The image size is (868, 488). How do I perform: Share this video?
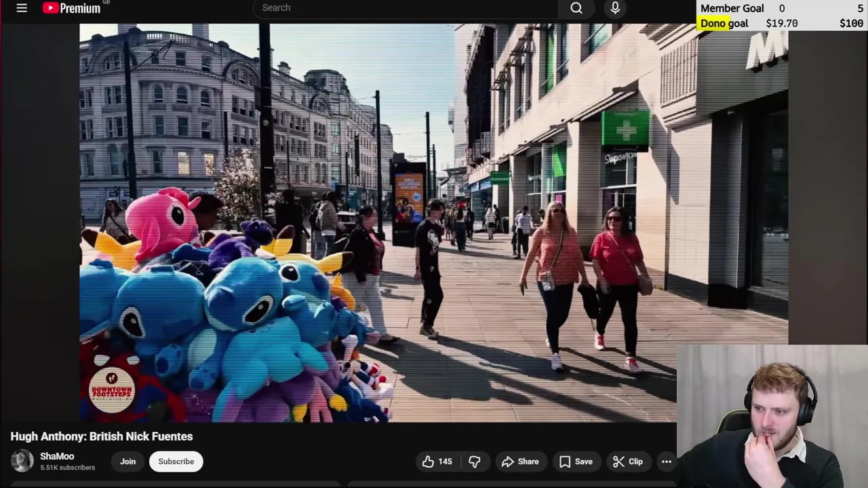[519, 462]
